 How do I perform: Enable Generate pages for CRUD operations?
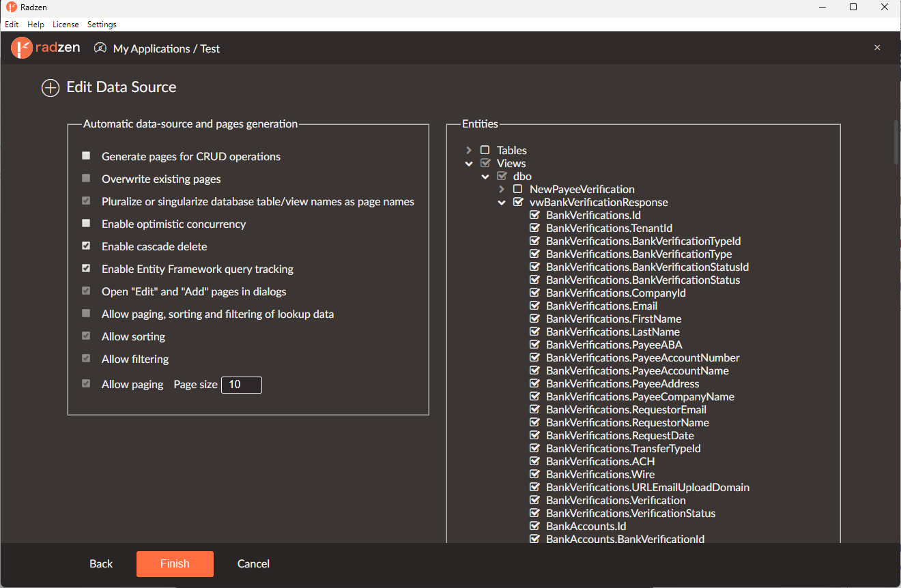click(86, 156)
